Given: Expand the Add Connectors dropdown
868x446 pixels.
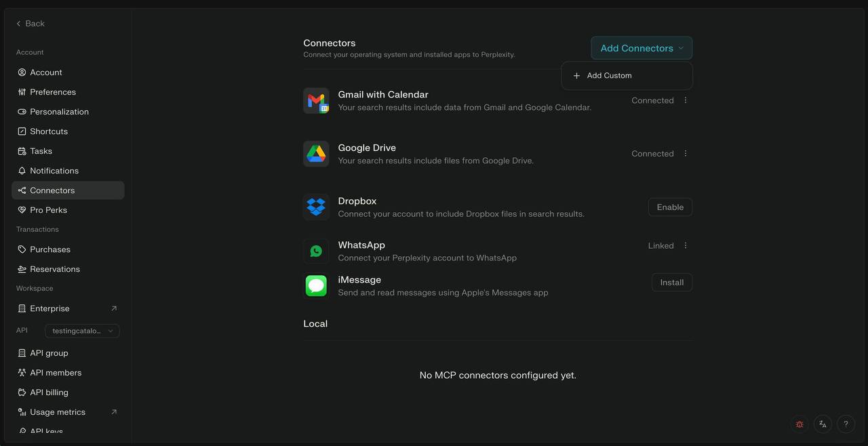Looking at the screenshot, I should coord(641,48).
